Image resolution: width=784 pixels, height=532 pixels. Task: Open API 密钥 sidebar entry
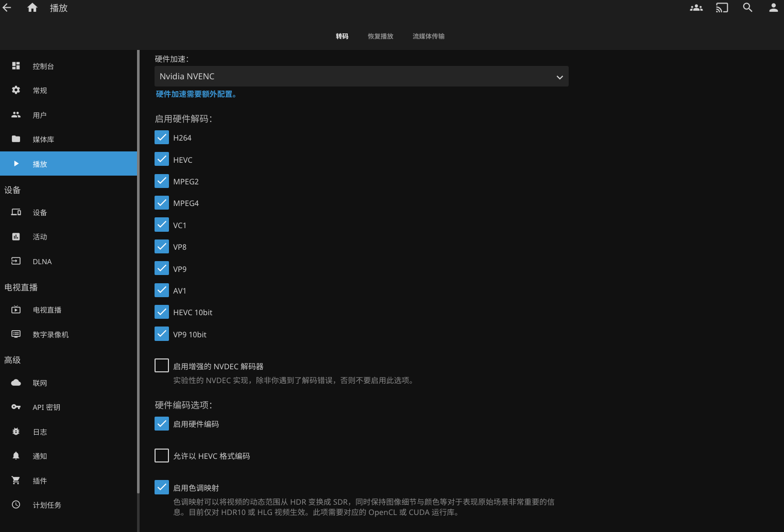coord(69,407)
